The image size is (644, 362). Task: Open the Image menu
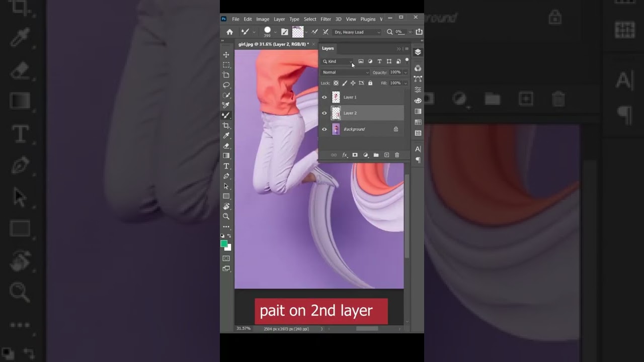tap(263, 19)
